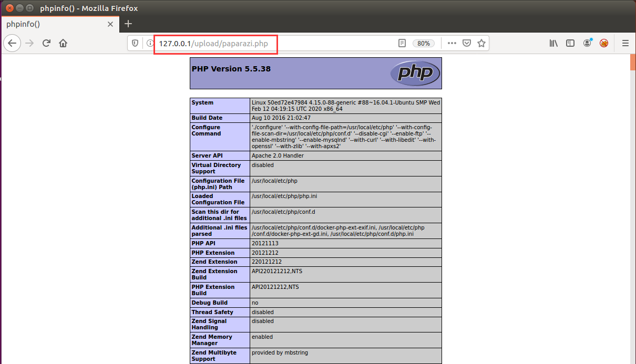Click the Additional .ini files parsed label
This screenshot has width=636, height=364.
219,231
